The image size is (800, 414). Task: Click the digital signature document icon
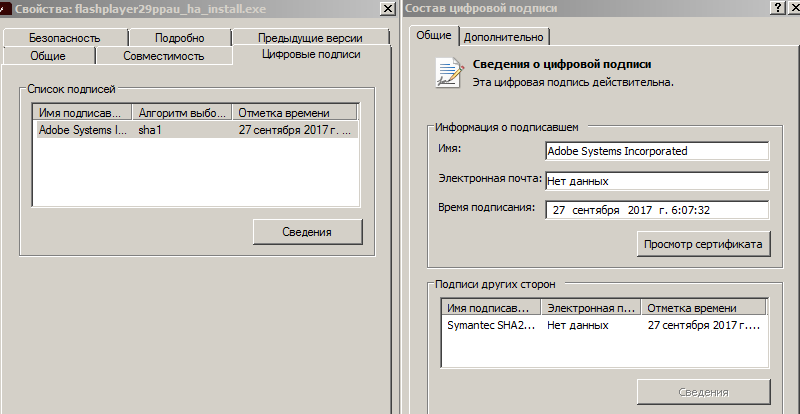pyautogui.click(x=449, y=72)
